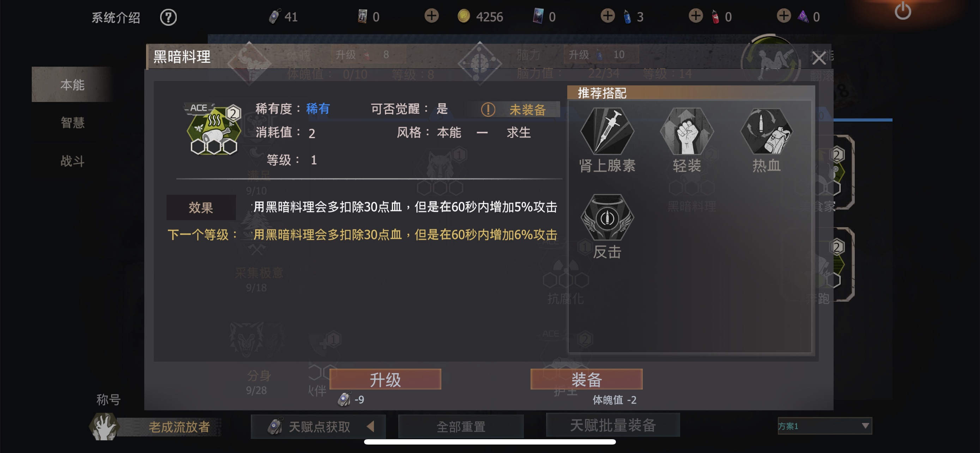Open 天赋批量装备 batch equip
Image resolution: width=980 pixels, height=453 pixels.
pos(612,425)
